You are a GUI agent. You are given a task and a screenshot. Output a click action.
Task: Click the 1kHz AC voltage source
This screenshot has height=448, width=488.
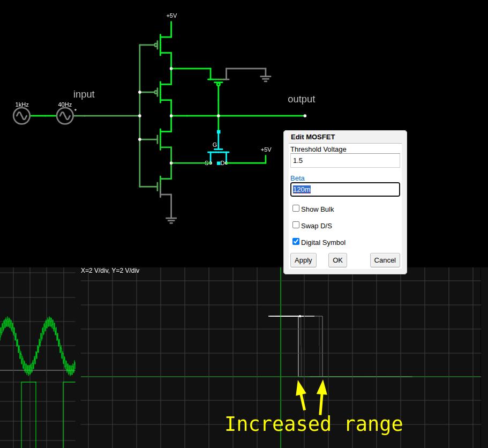coord(21,116)
